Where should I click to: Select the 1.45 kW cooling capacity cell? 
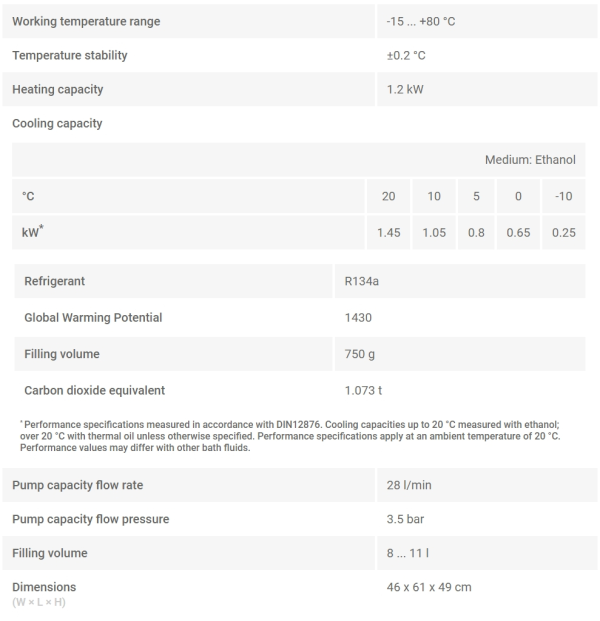point(389,233)
